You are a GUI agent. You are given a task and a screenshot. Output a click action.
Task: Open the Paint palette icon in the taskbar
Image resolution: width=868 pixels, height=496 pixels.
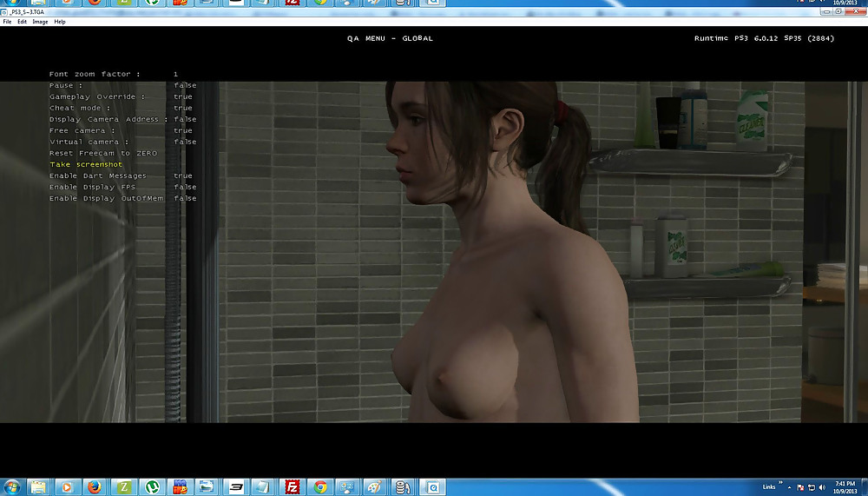click(374, 487)
